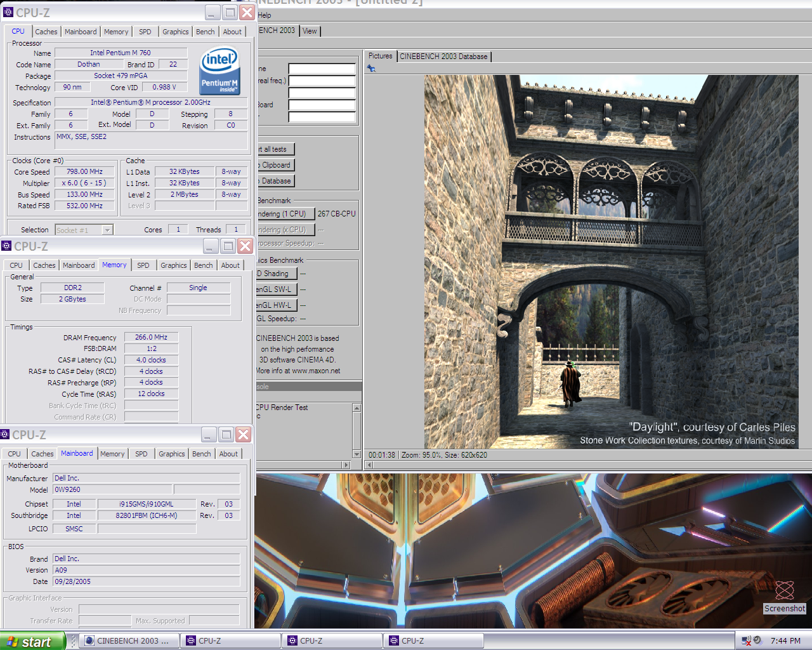
Task: Open Bench tab in top CPU-Z window
Action: click(x=205, y=32)
